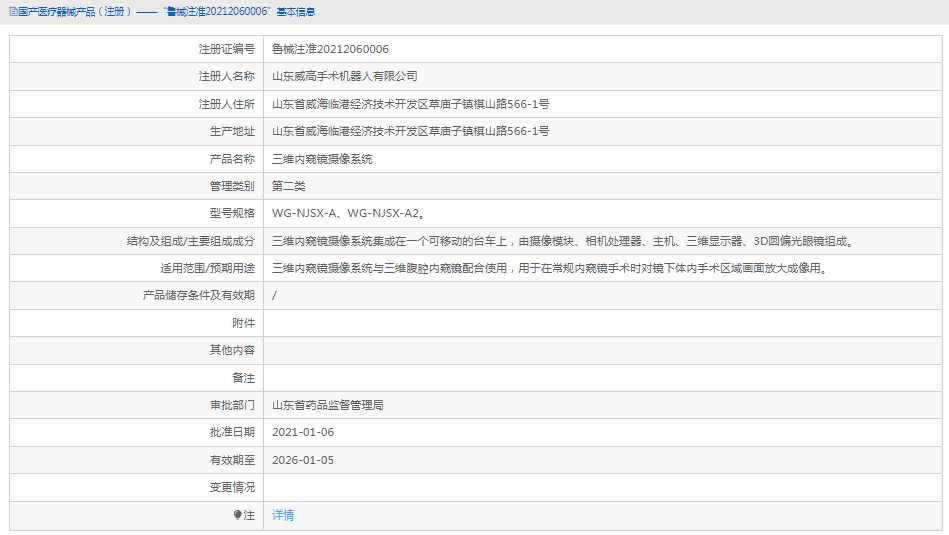Click the lightbulb icon beside 注 label
Viewport: 949px width, 535px height.
pyautogui.click(x=237, y=515)
